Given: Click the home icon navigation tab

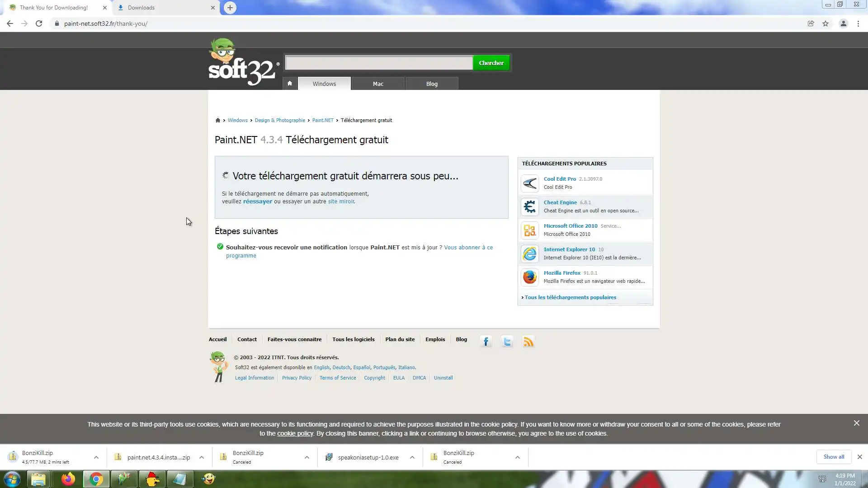Looking at the screenshot, I should pos(290,84).
